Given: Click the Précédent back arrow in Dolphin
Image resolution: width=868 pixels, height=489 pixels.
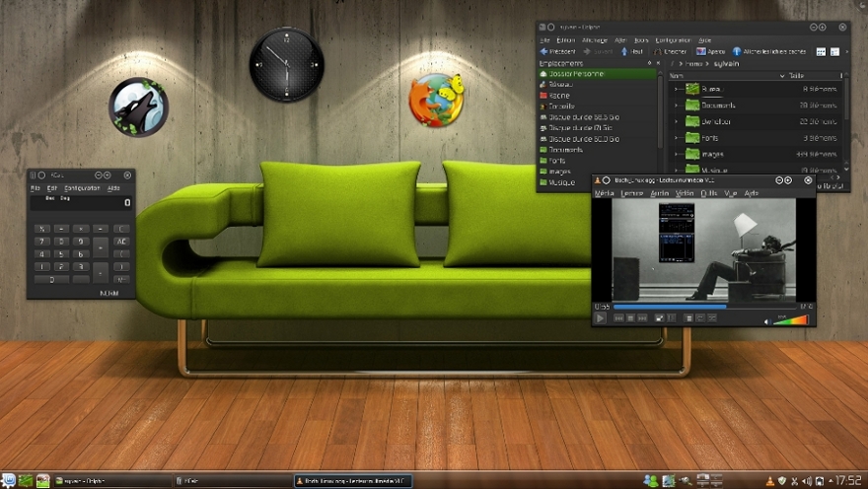Looking at the screenshot, I should [557, 51].
